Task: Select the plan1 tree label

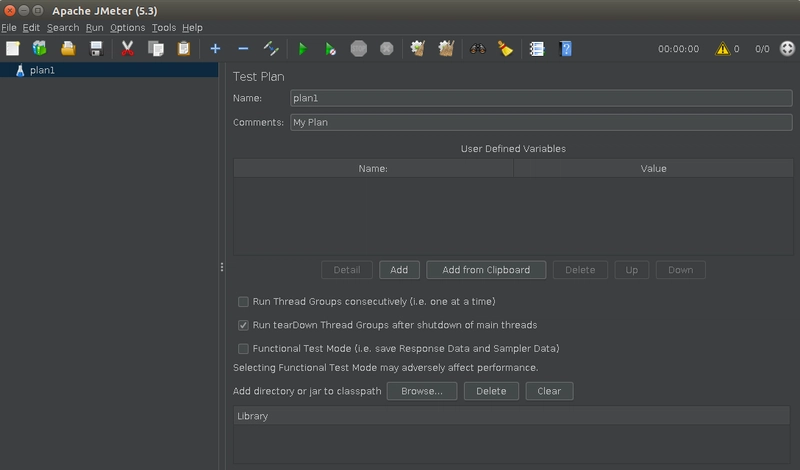Action: [x=42, y=70]
